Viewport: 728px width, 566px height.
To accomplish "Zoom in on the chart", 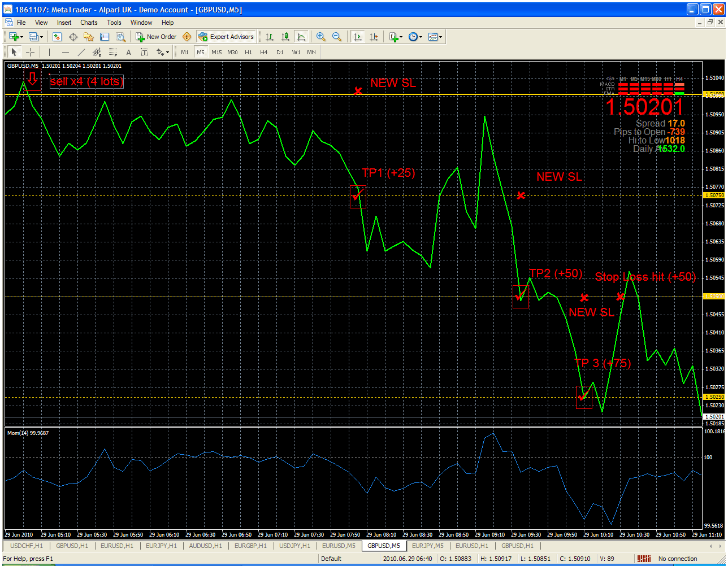I will 321,37.
